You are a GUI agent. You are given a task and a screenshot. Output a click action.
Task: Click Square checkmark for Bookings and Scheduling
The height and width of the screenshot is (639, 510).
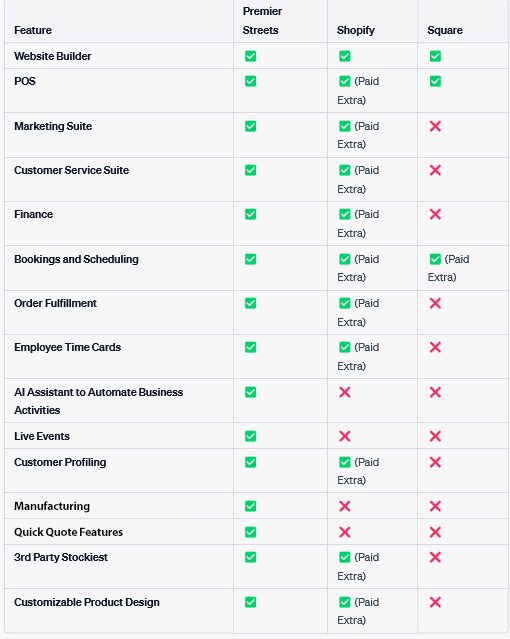tap(435, 259)
